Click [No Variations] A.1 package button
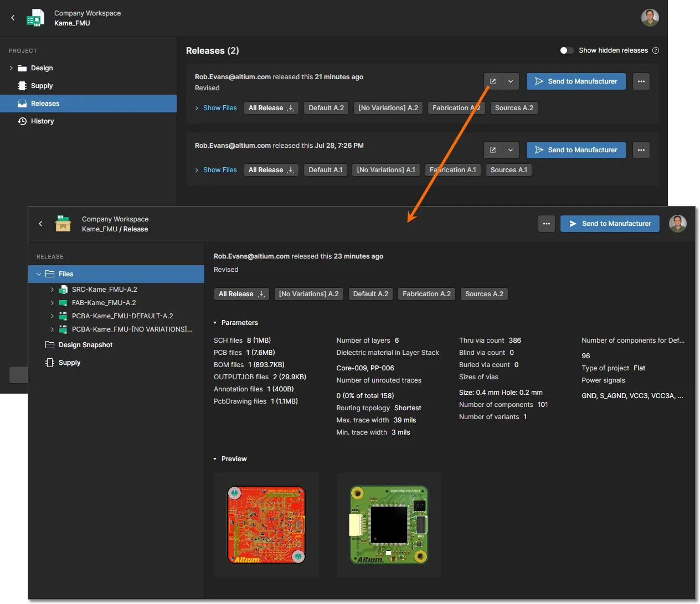The width and height of the screenshot is (700, 604). tap(386, 170)
